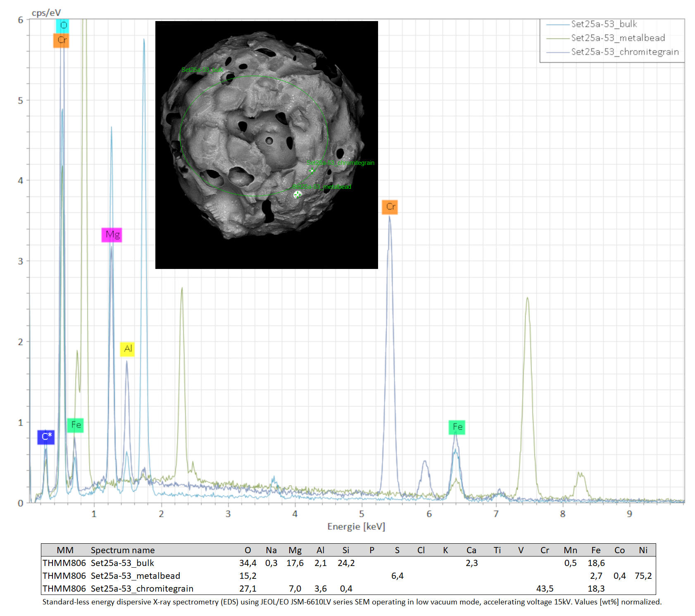Select Set25a-53_bulk in the chart legend
Screen dimensions: 695x616
tap(604, 24)
